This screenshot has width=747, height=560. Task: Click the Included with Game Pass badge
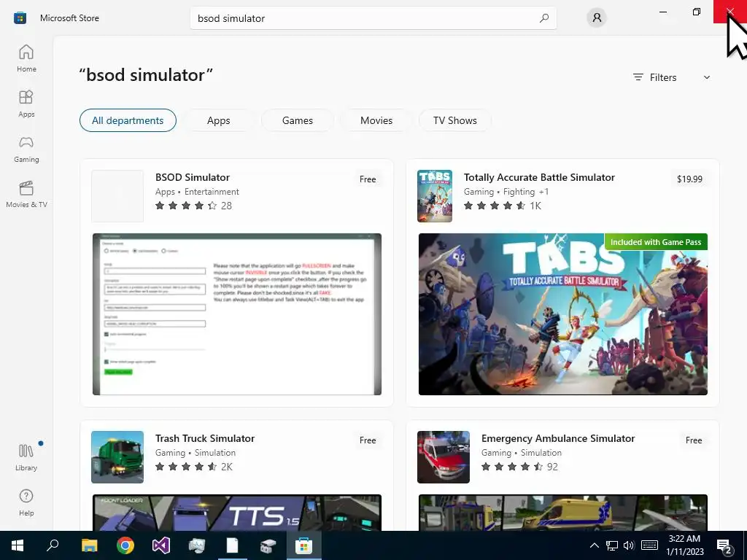pos(656,242)
